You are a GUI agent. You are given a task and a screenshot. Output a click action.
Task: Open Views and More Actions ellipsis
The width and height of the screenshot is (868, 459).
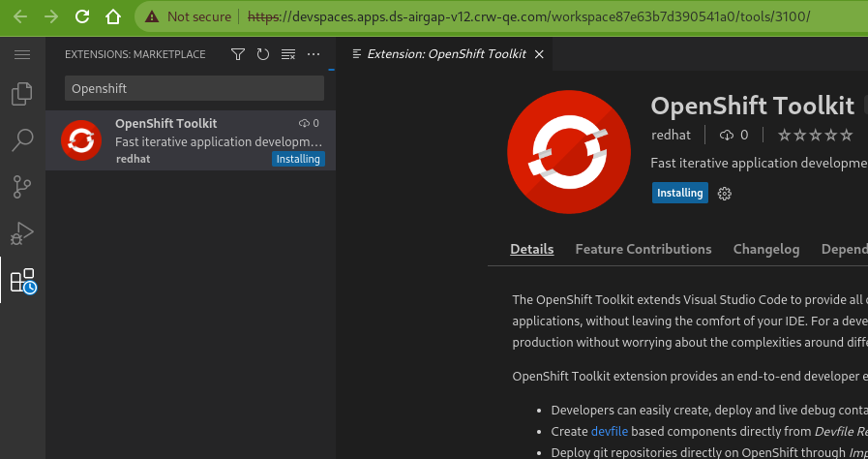click(x=313, y=54)
